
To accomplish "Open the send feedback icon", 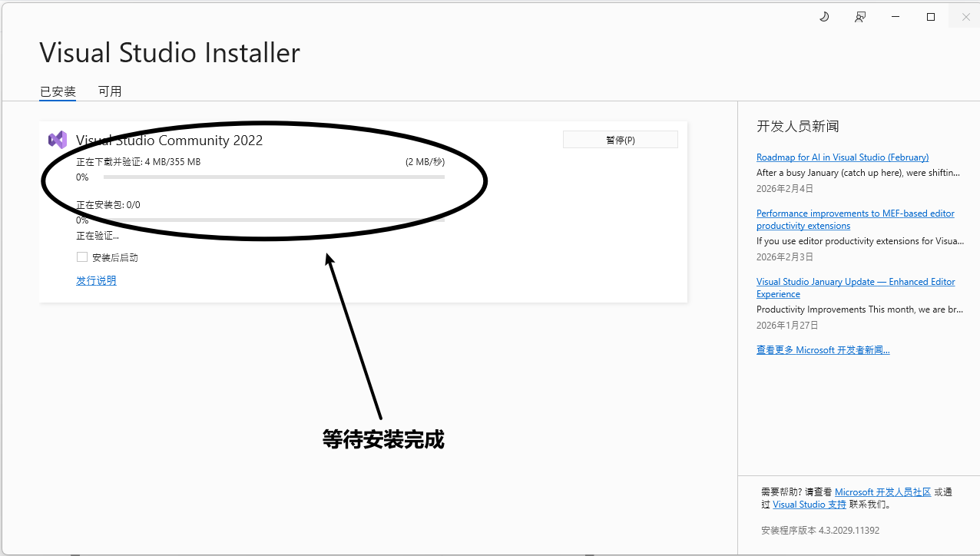I will click(x=860, y=17).
